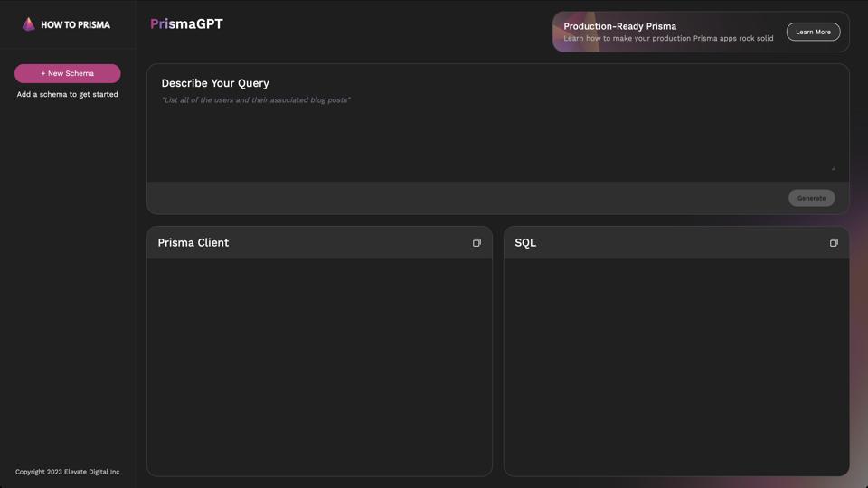This screenshot has width=868, height=488.
Task: Click the 'Add a schema to get started' text
Action: (x=67, y=94)
